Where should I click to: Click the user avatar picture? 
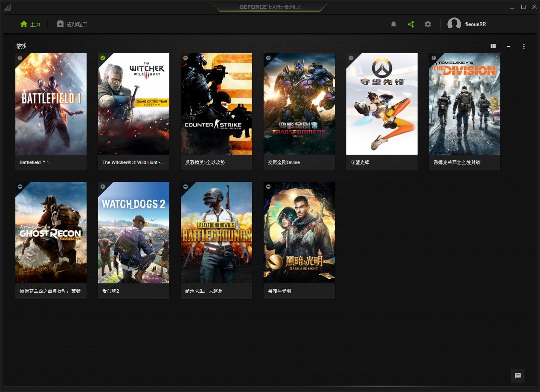(454, 24)
